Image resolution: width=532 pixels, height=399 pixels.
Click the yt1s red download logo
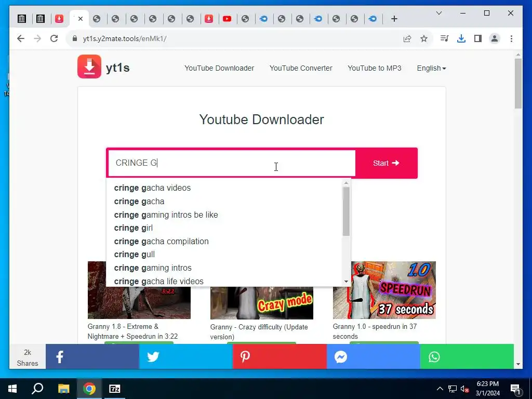pyautogui.click(x=89, y=67)
